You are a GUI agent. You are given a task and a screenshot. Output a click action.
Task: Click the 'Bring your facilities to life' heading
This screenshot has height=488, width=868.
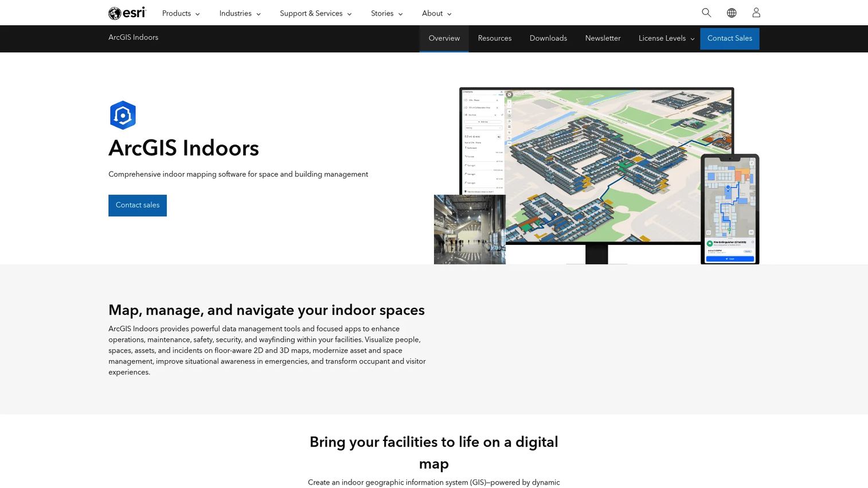point(434,453)
